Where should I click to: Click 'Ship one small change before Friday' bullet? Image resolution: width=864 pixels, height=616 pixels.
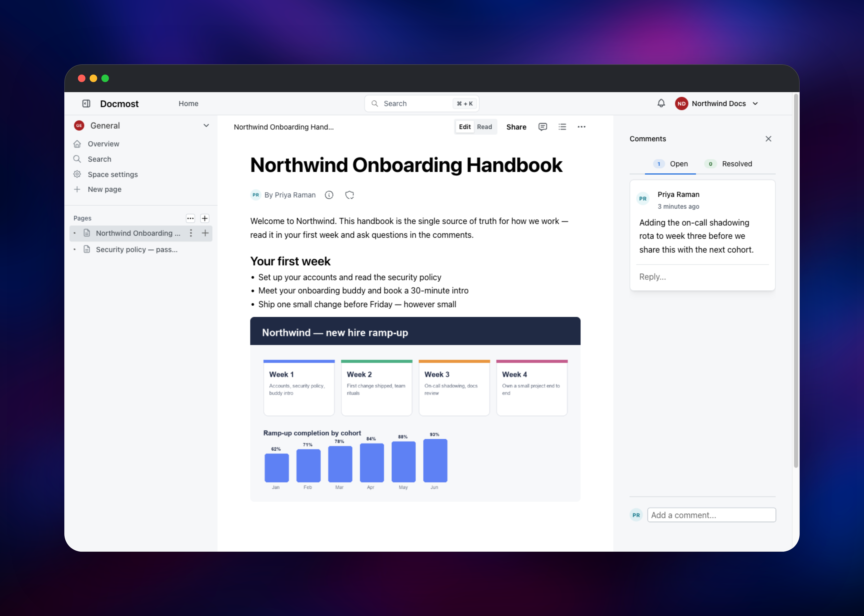tap(357, 304)
